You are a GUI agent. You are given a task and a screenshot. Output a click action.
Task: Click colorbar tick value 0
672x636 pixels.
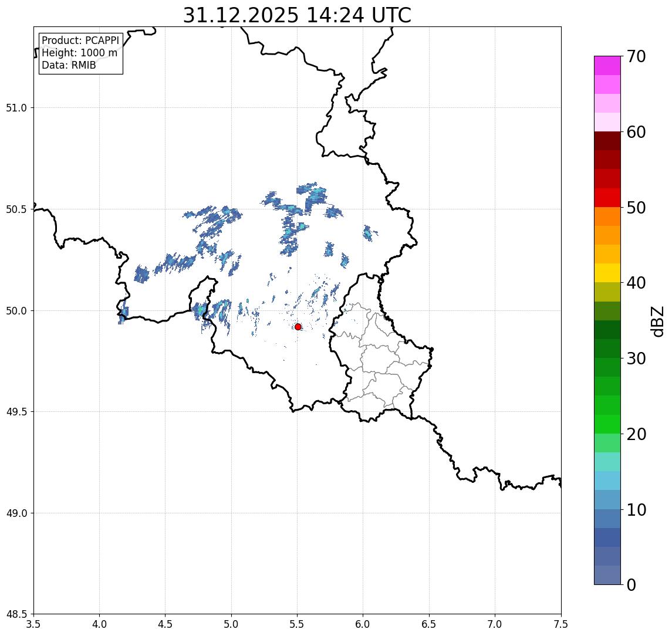click(x=632, y=584)
